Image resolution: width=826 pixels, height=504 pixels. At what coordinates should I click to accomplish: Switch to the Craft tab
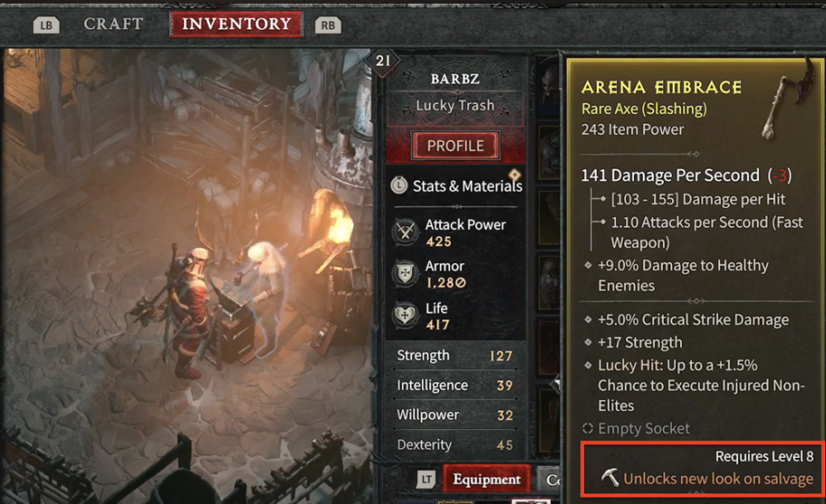[x=113, y=23]
